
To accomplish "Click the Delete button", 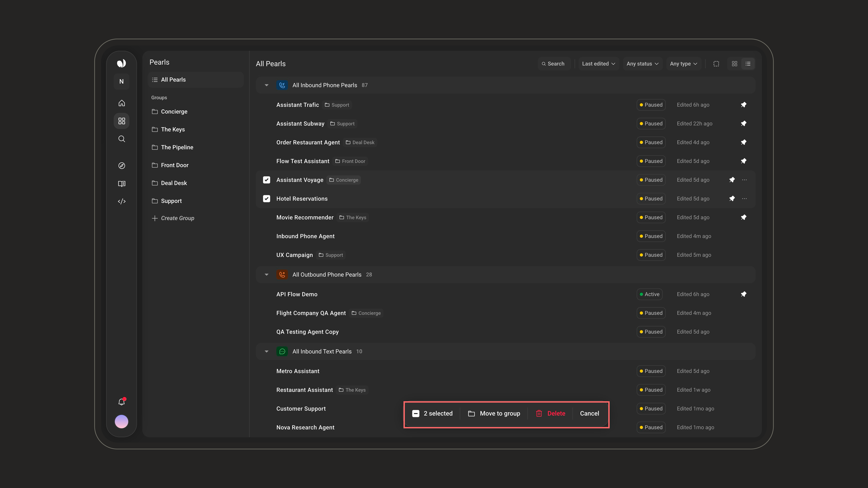I will point(551,414).
